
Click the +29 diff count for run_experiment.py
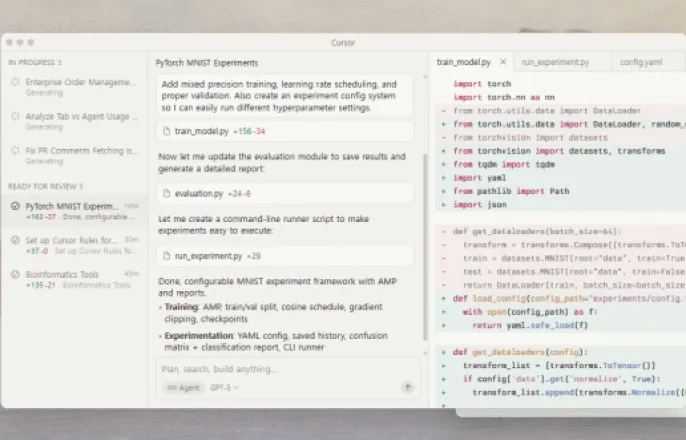[x=253, y=256]
